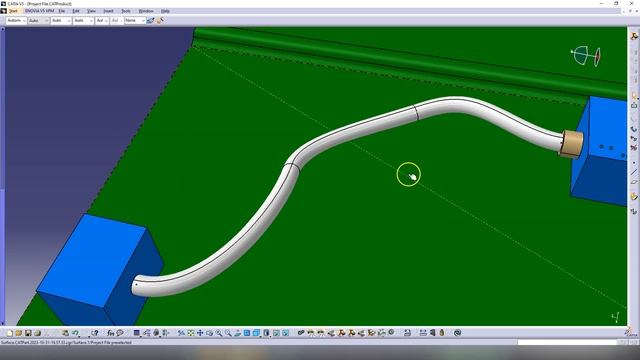Viewport: 640px width, 360px height.
Task: Click the line tool icon in right toolbar
Action: 634,172
